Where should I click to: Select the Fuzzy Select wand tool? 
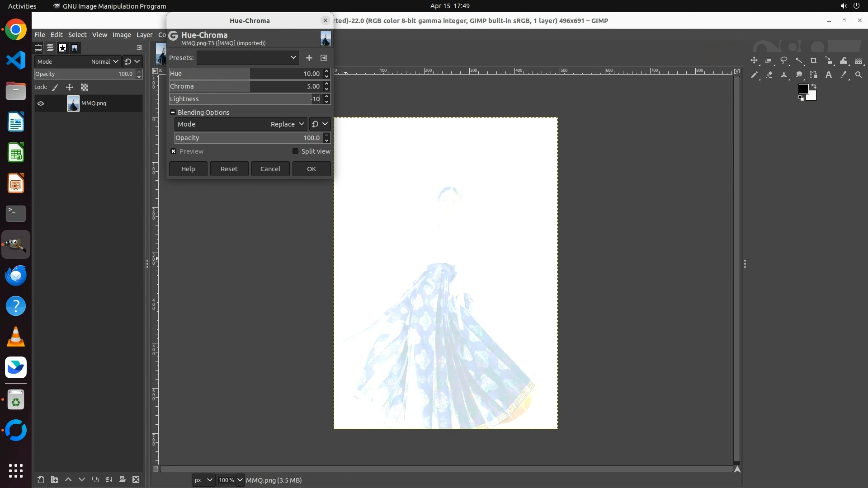[x=799, y=61]
